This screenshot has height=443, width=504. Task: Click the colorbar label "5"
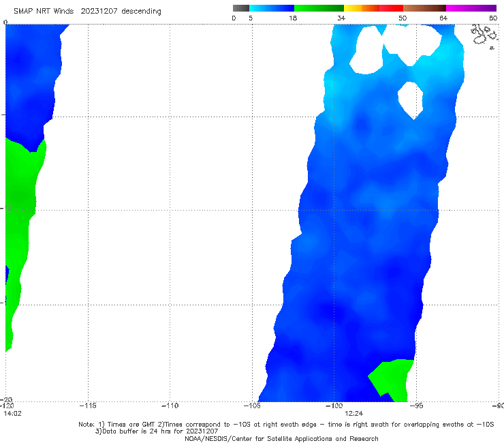(251, 18)
